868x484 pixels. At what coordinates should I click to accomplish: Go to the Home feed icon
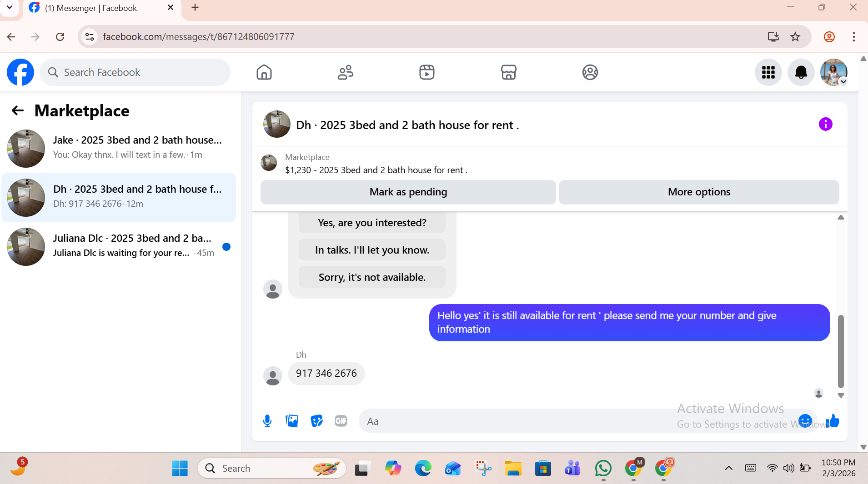pyautogui.click(x=264, y=72)
